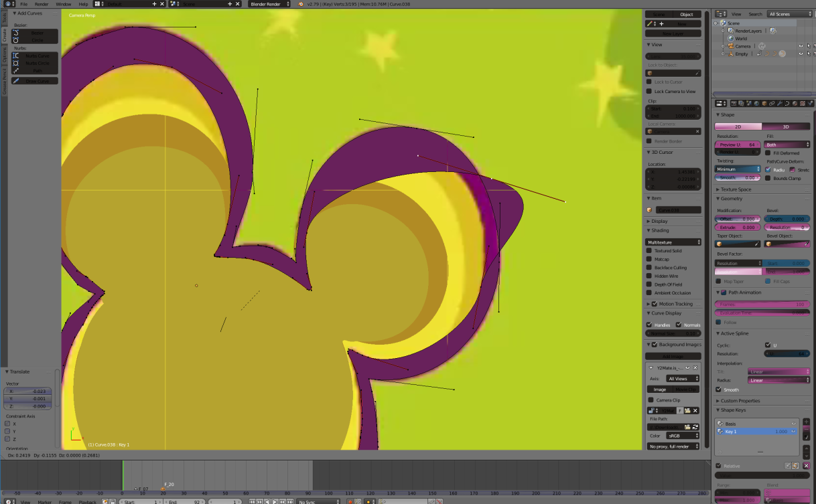Viewport: 816px width, 504px height.
Task: Add a Bezier Circle from the tool shelf
Action: click(x=34, y=40)
